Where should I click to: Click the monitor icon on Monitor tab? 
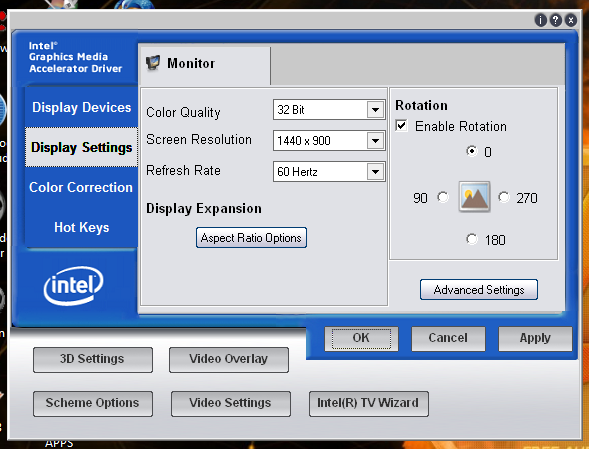point(153,63)
